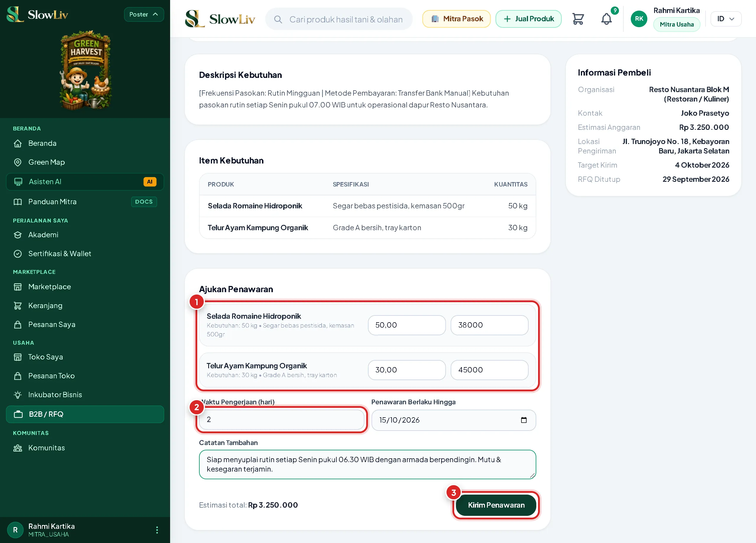Select B2B / RFQ menu item
The width and height of the screenshot is (756, 543).
click(x=85, y=414)
